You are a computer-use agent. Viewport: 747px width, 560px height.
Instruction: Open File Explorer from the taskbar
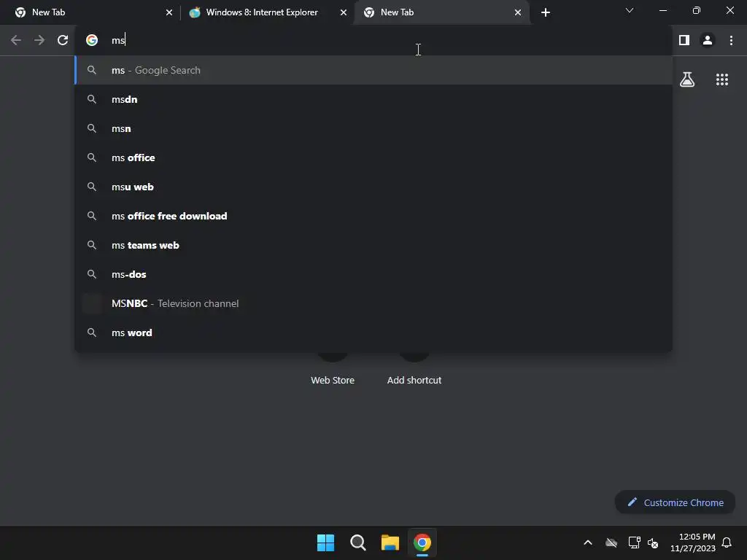[390, 542]
